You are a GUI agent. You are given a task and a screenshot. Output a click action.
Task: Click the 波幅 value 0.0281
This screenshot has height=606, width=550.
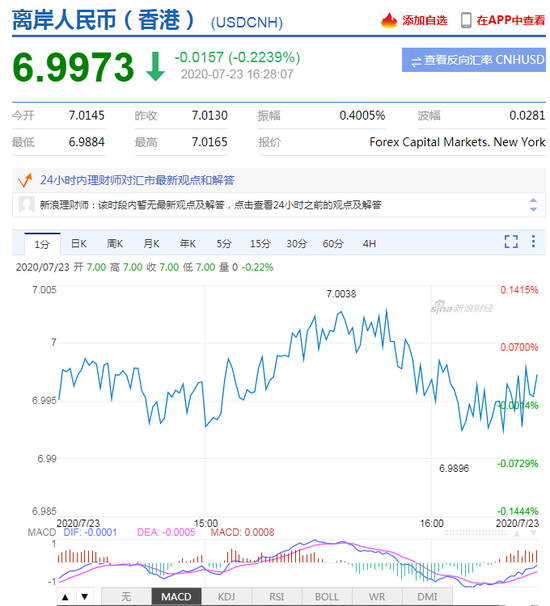[x=527, y=115]
